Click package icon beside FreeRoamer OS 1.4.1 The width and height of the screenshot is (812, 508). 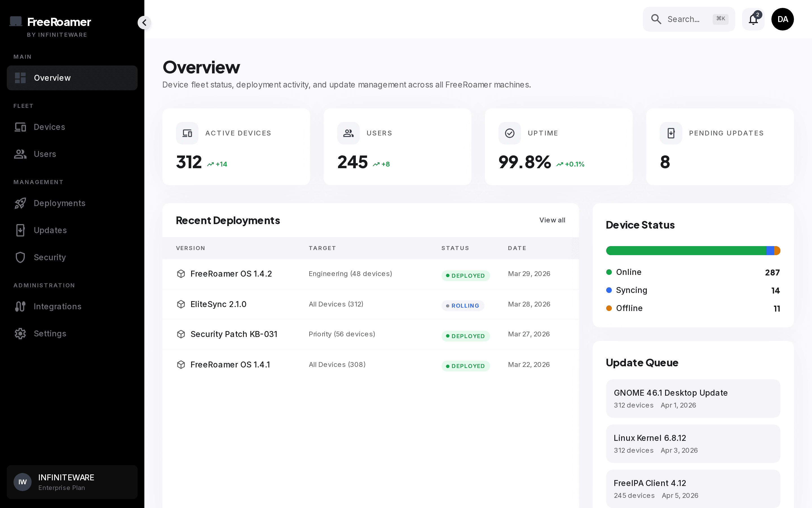(181, 365)
